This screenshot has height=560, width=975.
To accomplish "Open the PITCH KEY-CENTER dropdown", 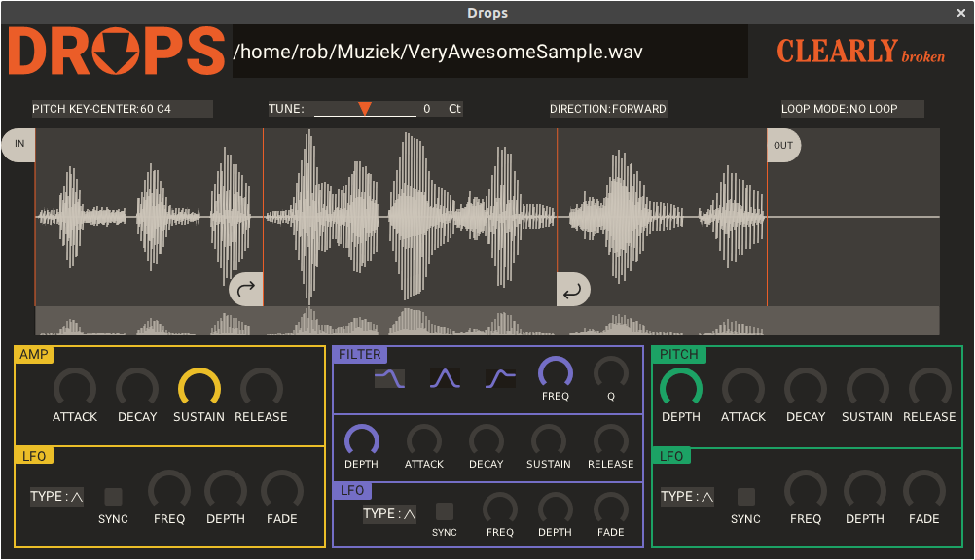I will pos(122,109).
